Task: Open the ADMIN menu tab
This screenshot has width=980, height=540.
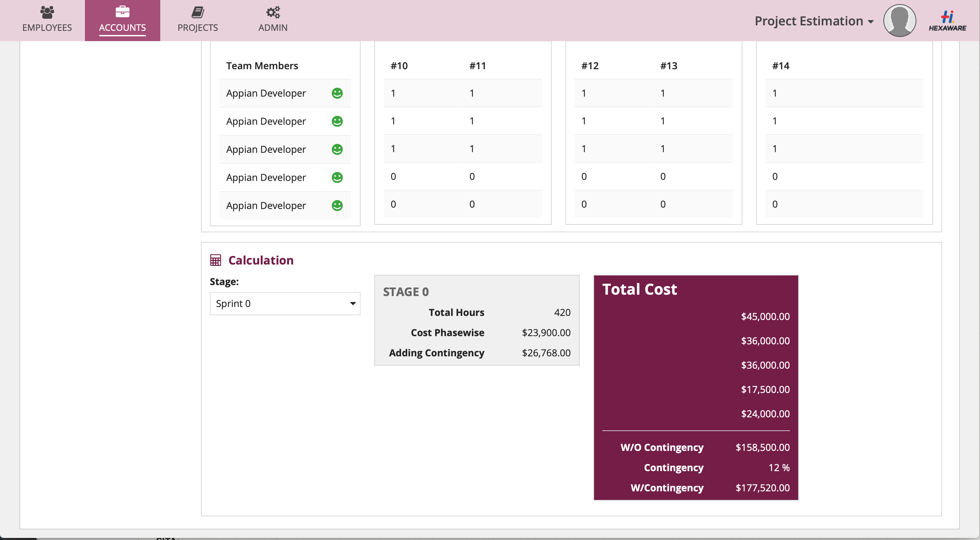Action: point(273,27)
